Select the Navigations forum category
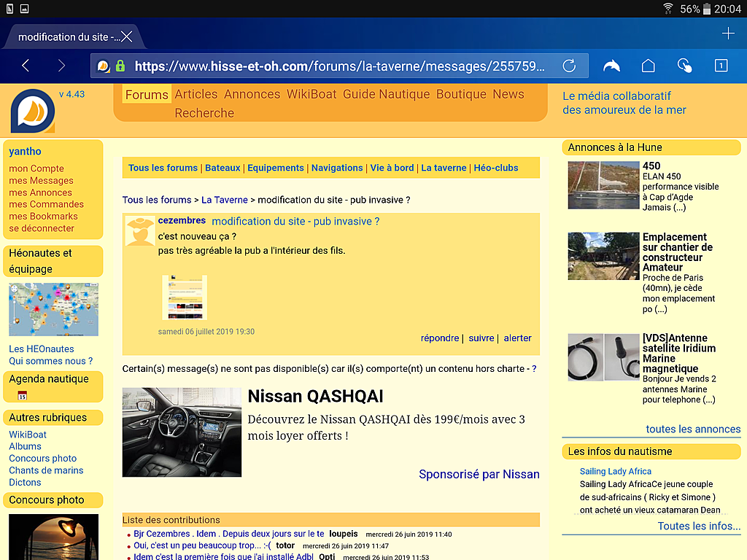The width and height of the screenshot is (747, 560). click(x=337, y=168)
